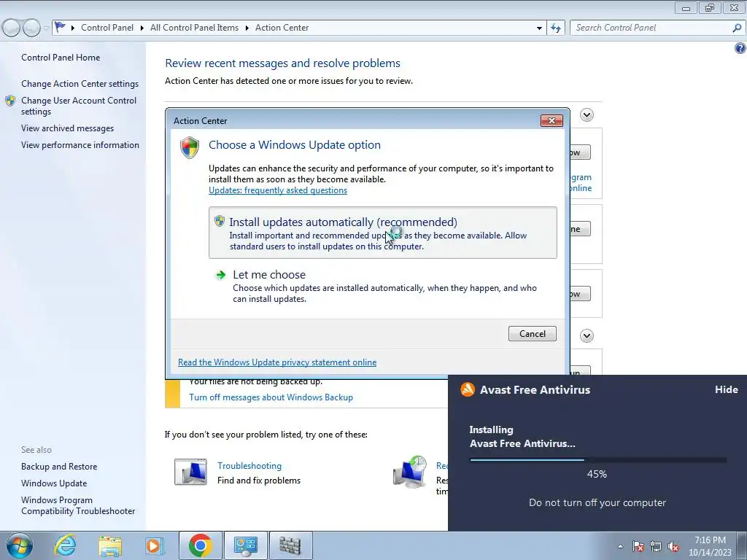The width and height of the screenshot is (747, 560).
Task: Click the Back navigation arrow
Action: [x=12, y=28]
